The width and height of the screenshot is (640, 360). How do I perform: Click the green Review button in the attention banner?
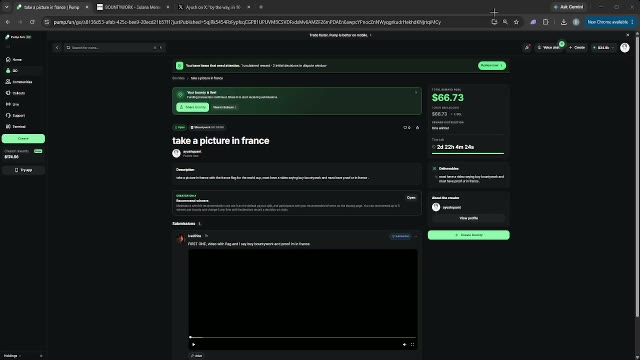click(491, 66)
